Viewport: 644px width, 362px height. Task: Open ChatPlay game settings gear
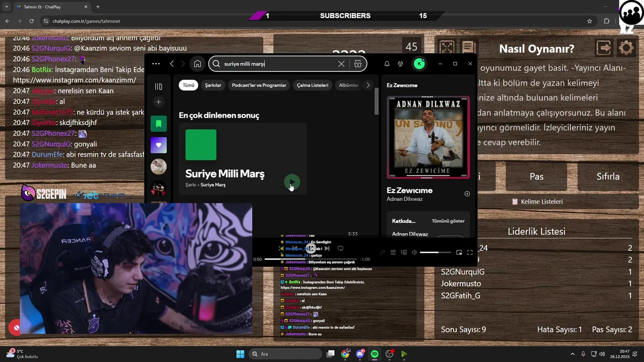coord(626,48)
